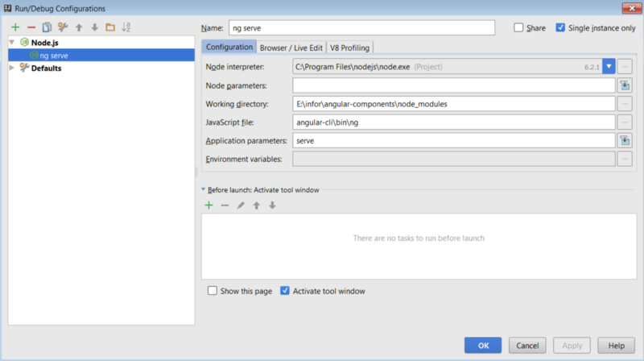Collapse the Node.js tree node
Viewport: 644px width, 361px height.
click(12, 43)
